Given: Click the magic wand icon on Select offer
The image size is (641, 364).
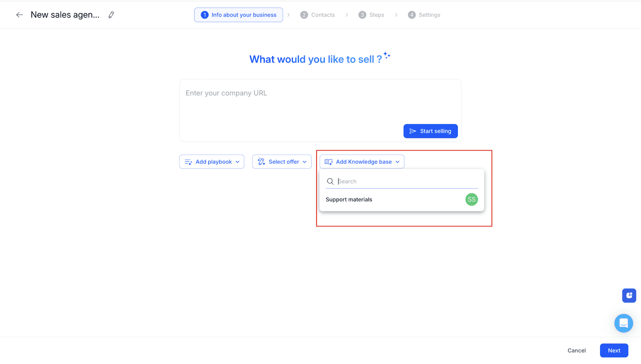Looking at the screenshot, I should (x=261, y=161).
